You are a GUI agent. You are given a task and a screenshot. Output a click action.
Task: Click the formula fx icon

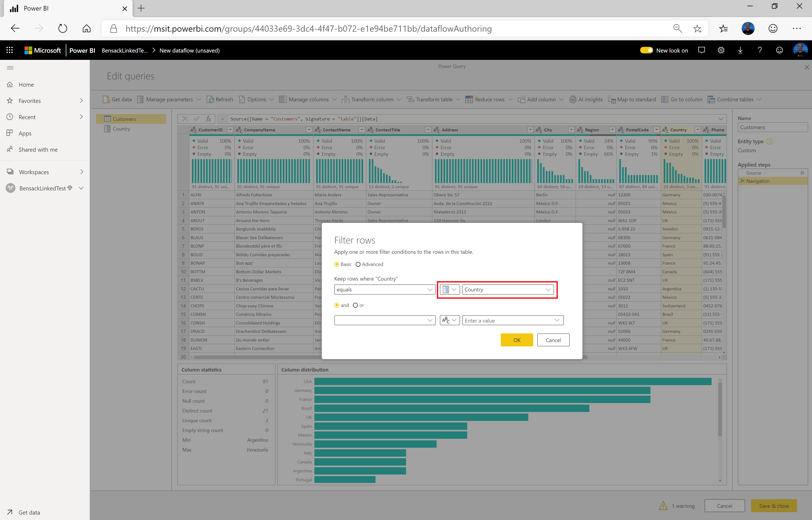coord(208,119)
